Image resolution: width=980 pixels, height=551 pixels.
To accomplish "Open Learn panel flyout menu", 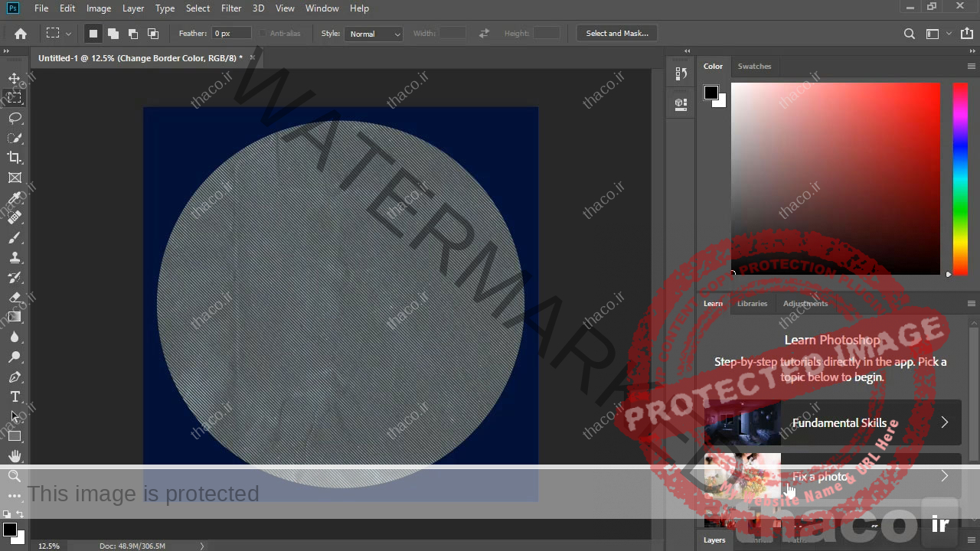I will coord(971,304).
